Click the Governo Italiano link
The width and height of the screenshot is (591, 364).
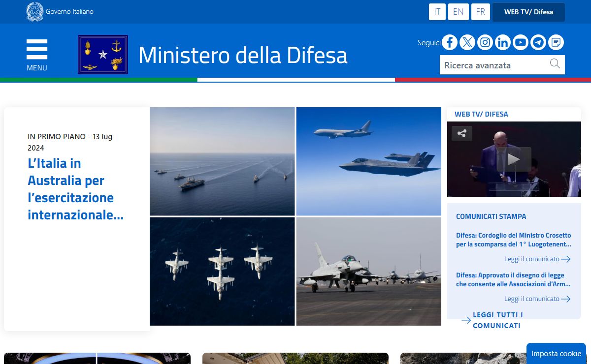[x=69, y=11]
